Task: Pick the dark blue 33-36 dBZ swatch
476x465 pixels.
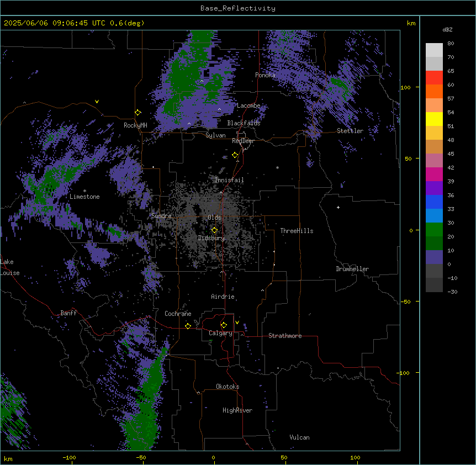Action: [x=434, y=202]
